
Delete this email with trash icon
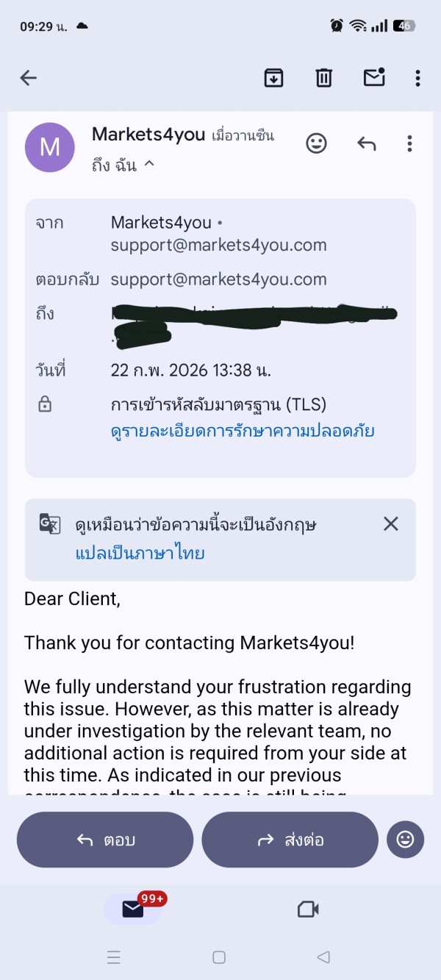pyautogui.click(x=323, y=78)
